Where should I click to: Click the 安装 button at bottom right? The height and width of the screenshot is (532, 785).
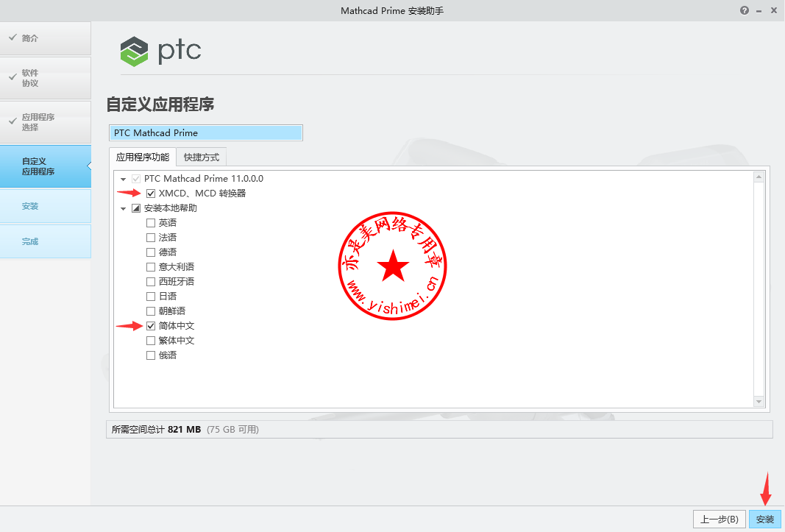pyautogui.click(x=765, y=519)
